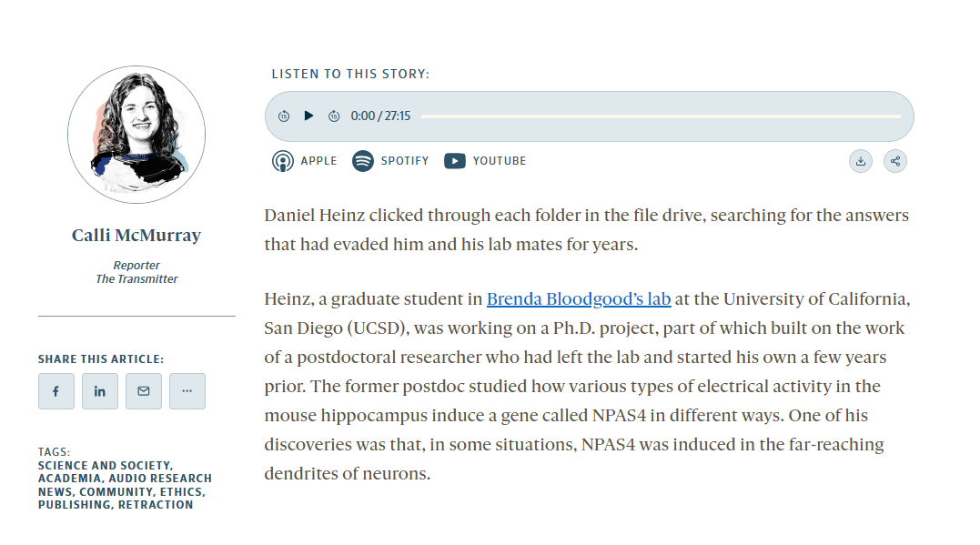Click the 0:00 / 27:15 time display
Viewport: 980px width, 545px height.
[x=380, y=116]
